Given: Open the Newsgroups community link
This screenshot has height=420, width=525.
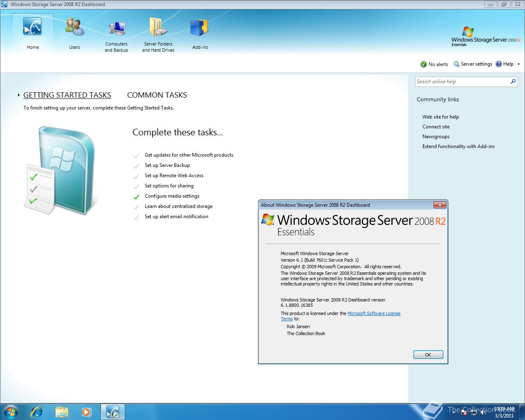Looking at the screenshot, I should click(x=436, y=137).
